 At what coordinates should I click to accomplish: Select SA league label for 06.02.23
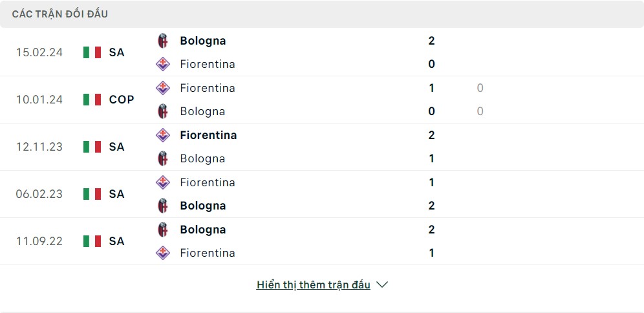point(116,194)
